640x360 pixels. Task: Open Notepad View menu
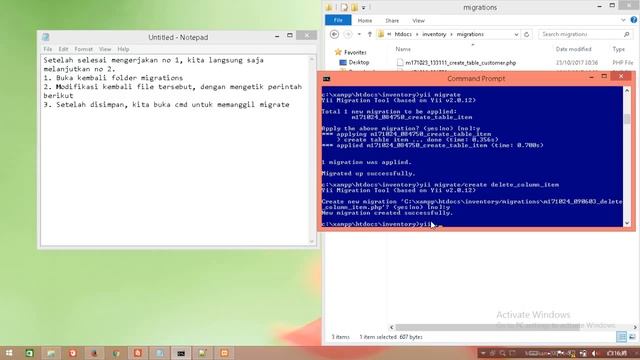click(105, 49)
